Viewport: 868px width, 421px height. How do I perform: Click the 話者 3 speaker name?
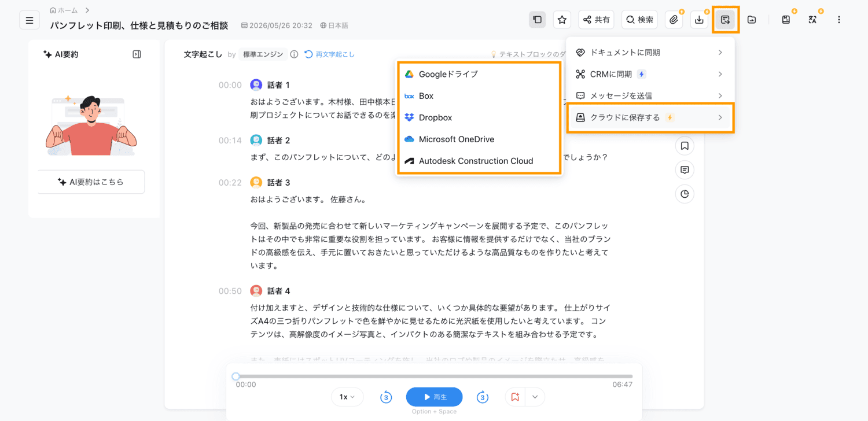(x=279, y=182)
